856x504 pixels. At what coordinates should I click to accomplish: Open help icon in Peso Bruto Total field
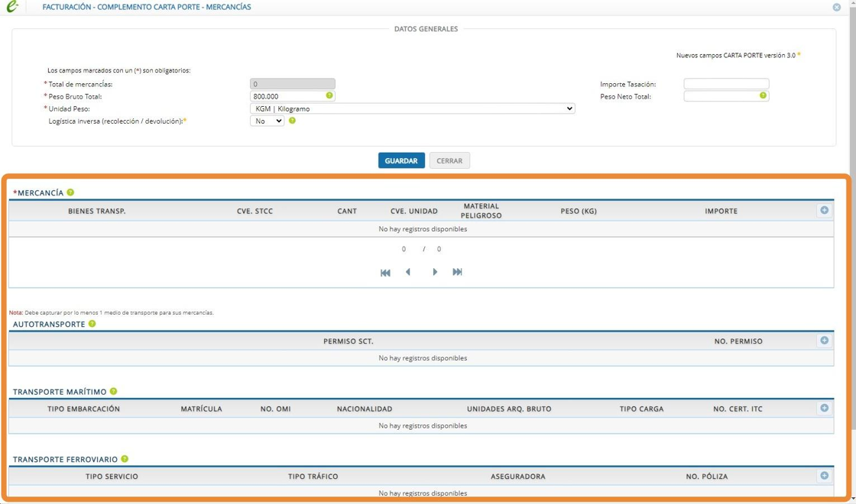pyautogui.click(x=329, y=95)
